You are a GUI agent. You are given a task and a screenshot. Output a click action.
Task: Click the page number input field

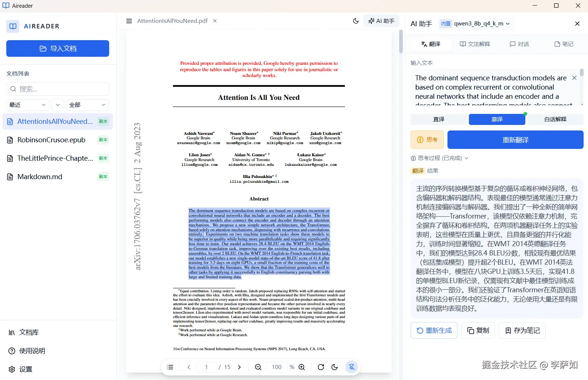pos(206,367)
